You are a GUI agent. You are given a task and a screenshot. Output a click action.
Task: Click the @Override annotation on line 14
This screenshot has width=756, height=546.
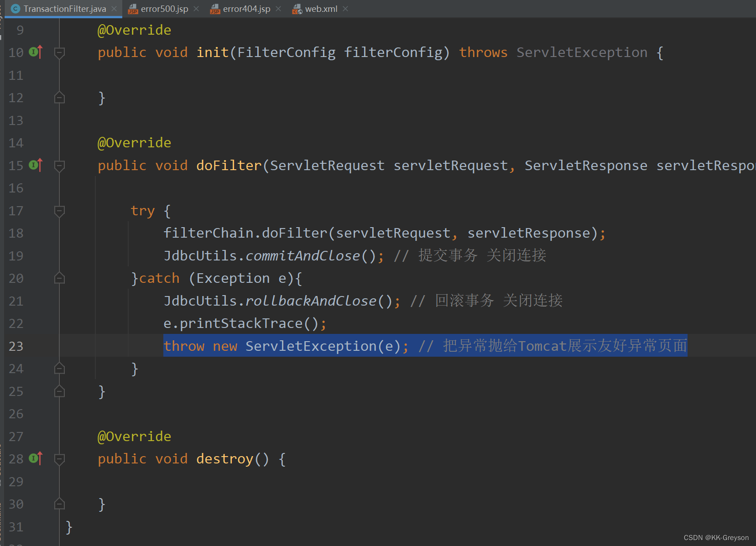coord(134,143)
